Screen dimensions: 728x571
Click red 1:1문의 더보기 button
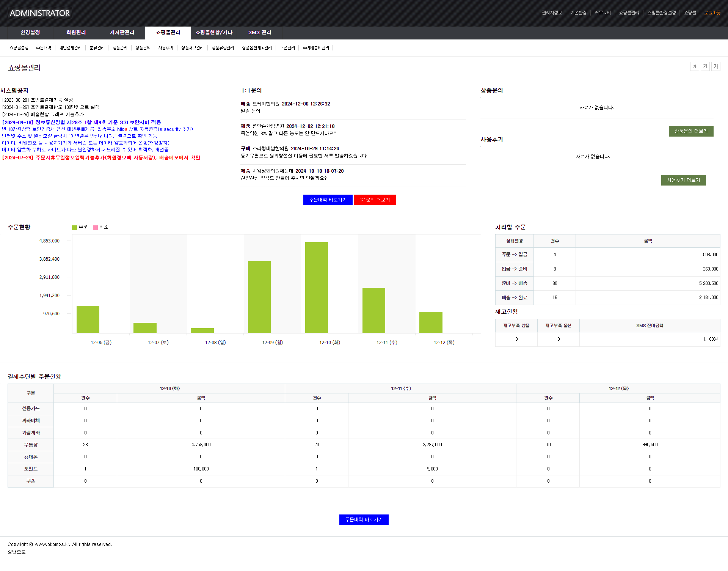point(375,200)
